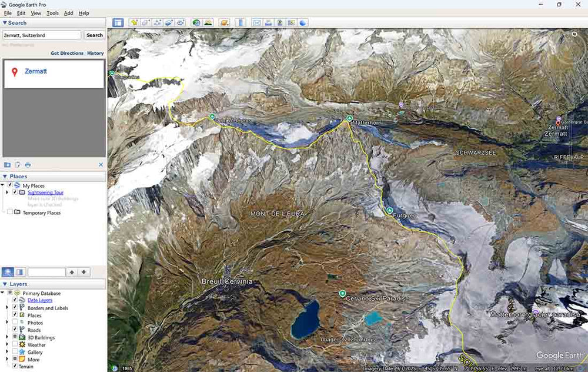
Task: Open the Add menu
Action: tap(69, 13)
